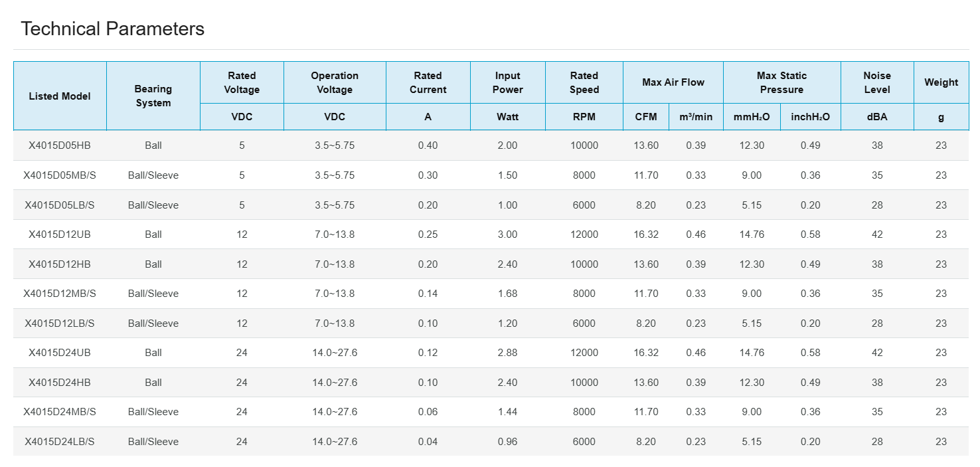Select model X4015D24UB
Image resolution: width=980 pixels, height=467 pixels.
(60, 353)
